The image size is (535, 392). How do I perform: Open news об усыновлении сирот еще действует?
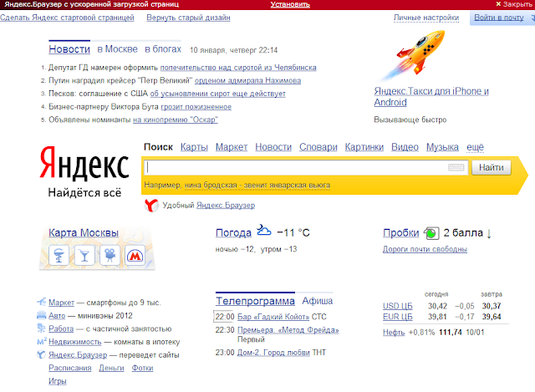coord(217,94)
